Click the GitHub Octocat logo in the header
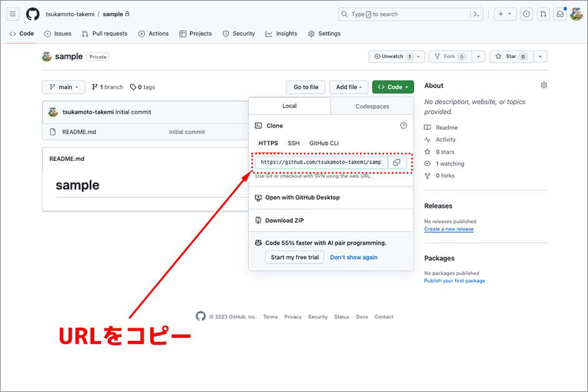 pos(32,14)
